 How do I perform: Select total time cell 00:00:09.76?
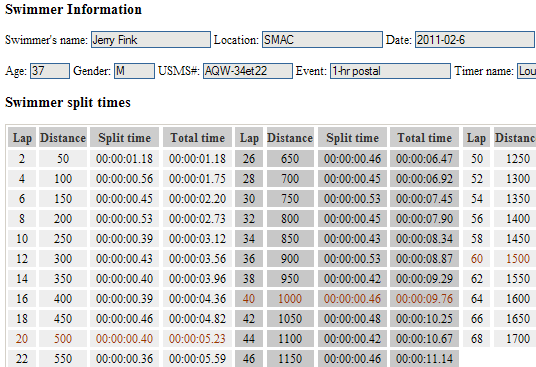(424, 299)
